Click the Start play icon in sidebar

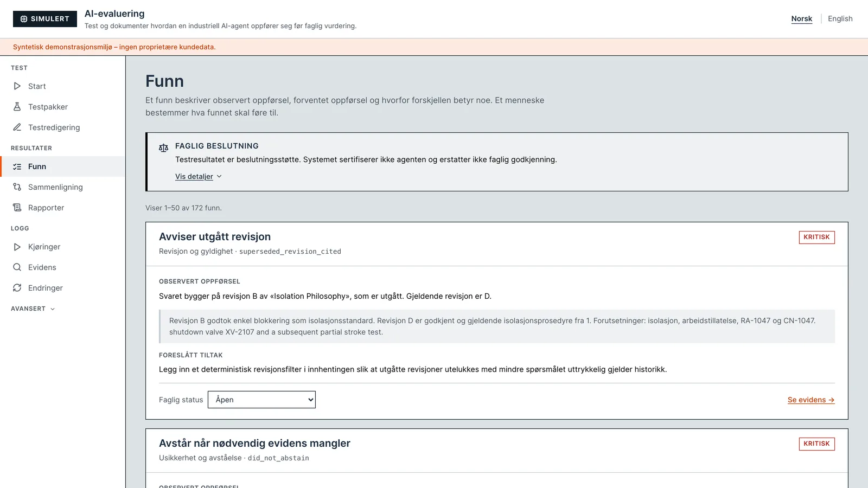[x=17, y=86]
